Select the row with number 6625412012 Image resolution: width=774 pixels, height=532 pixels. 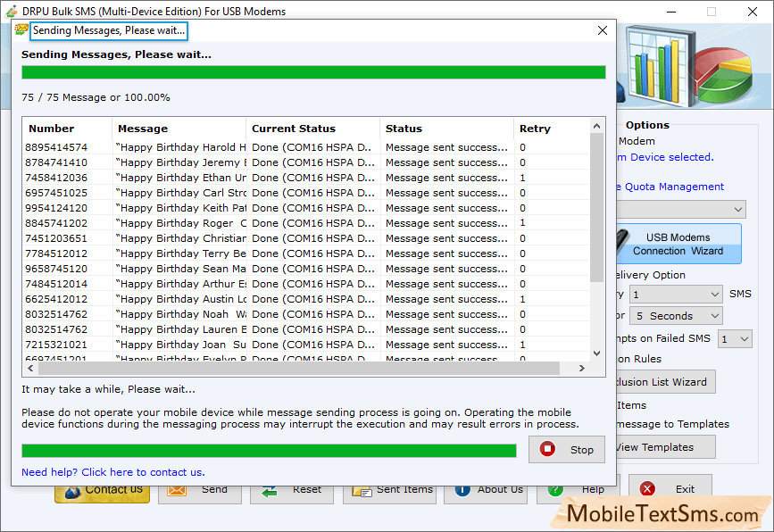pyautogui.click(x=306, y=299)
